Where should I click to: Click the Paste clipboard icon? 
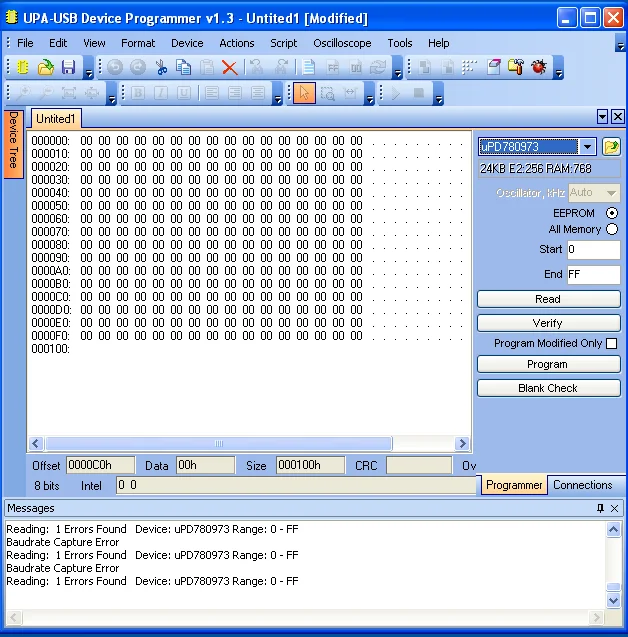pos(207,67)
